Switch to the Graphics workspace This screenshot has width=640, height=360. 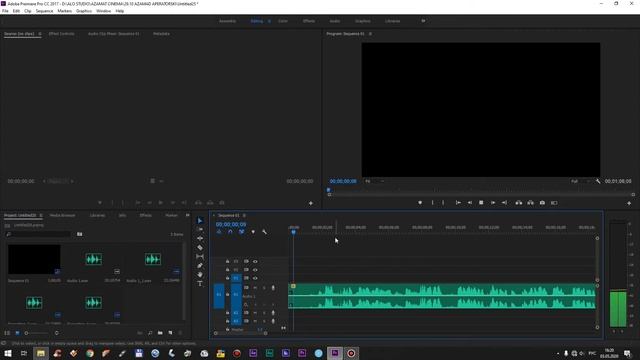(x=362, y=21)
